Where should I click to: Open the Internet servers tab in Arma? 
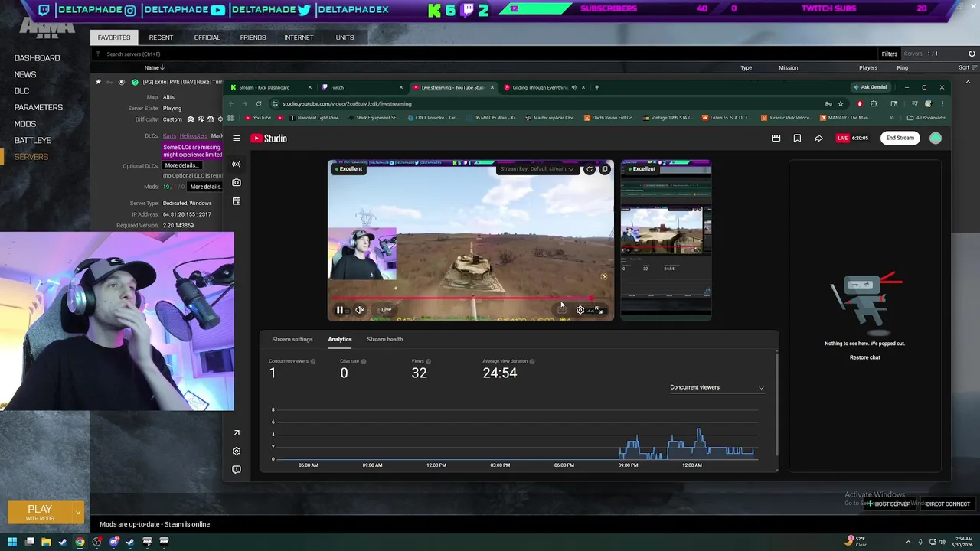299,37
